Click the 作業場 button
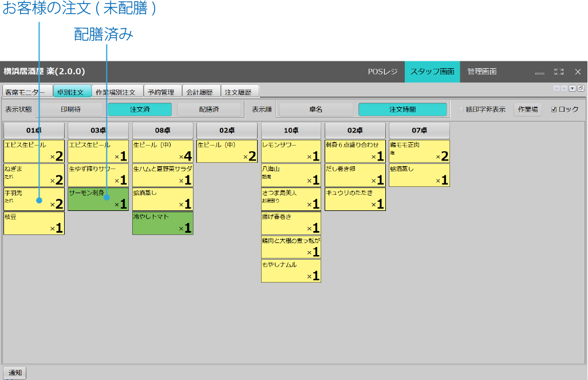This screenshot has width=588, height=380. point(527,109)
